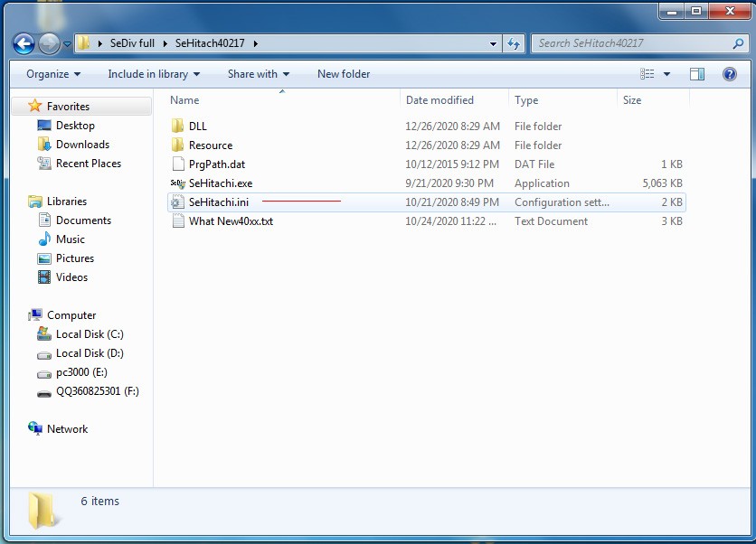Sort files by Date modified column
Viewport: 756px width, 544px height.
(x=439, y=100)
